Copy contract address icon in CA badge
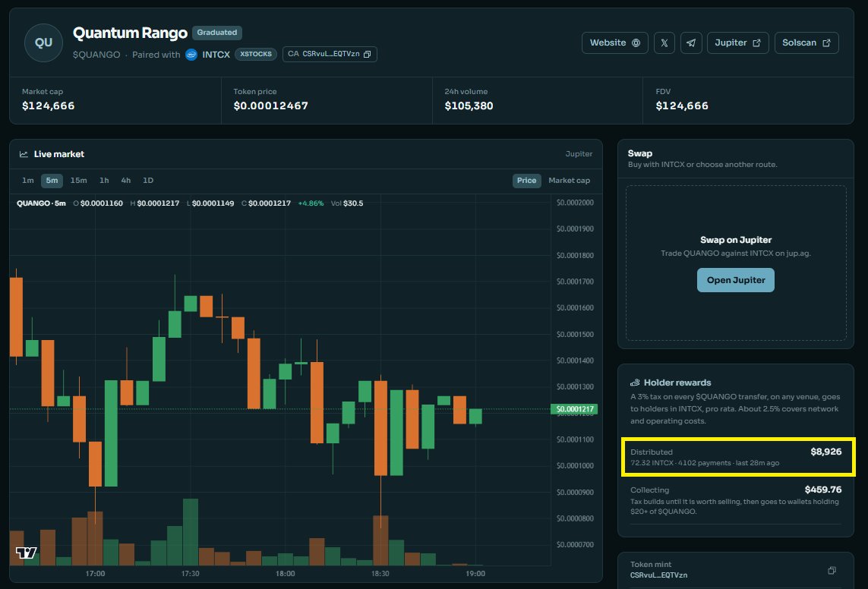Viewport: 868px width, 589px height. tap(367, 54)
